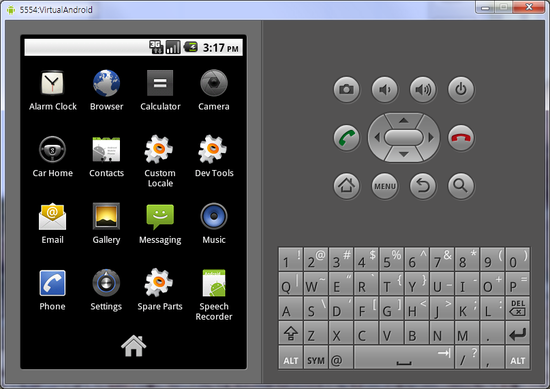This screenshot has width=550, height=389.
Task: Launch Dev Tools app
Action: [214, 157]
